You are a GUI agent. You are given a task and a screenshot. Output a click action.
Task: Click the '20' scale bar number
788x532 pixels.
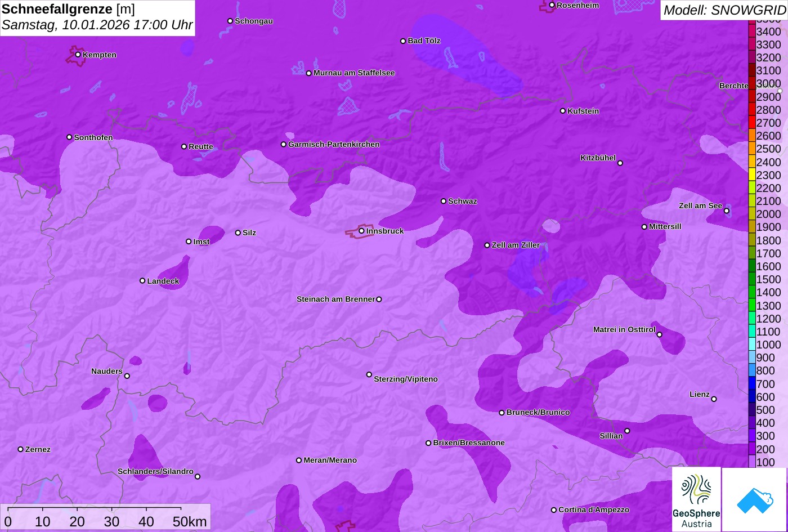click(x=77, y=522)
